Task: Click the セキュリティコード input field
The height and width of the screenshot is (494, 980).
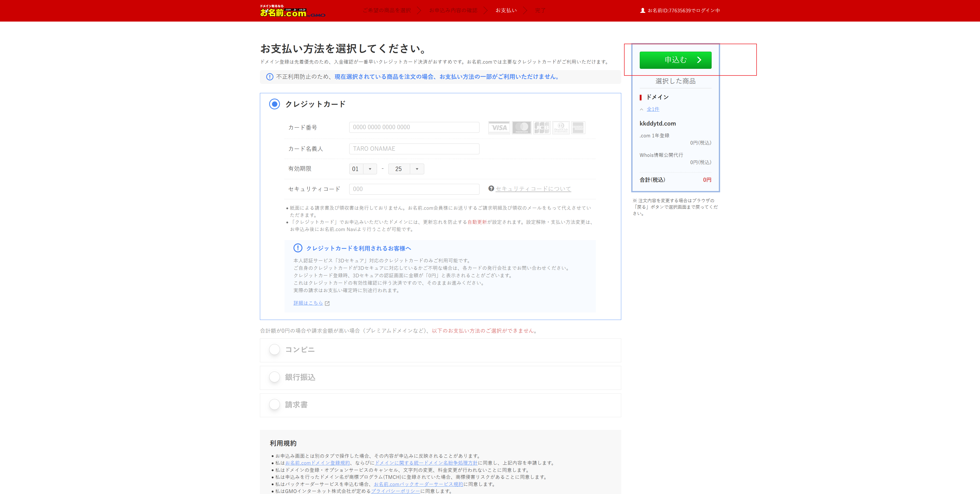Action: (x=414, y=189)
